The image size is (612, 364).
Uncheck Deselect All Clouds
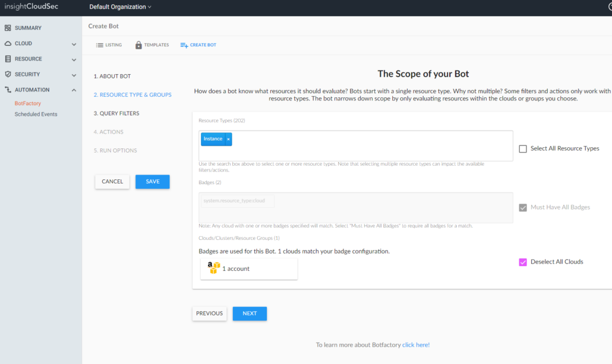523,261
